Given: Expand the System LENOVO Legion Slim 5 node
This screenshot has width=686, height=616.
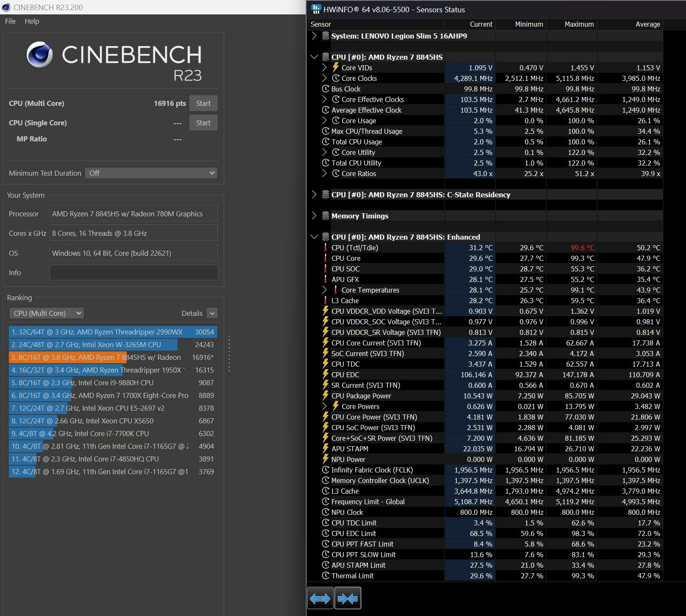Looking at the screenshot, I should tap(314, 36).
